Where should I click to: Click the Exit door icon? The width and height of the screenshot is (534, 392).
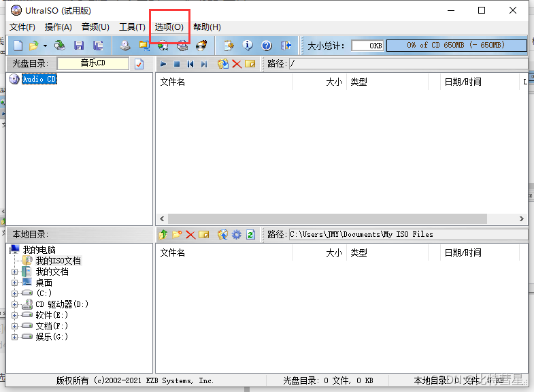tap(286, 46)
